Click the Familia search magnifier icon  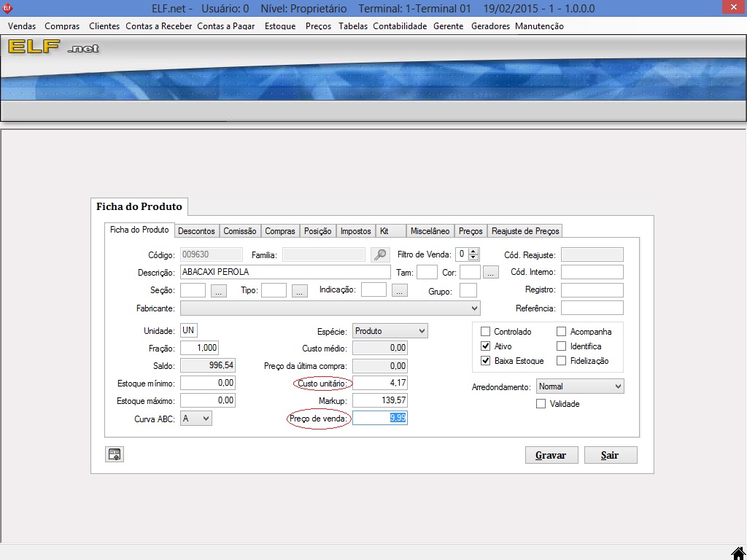[x=379, y=254]
